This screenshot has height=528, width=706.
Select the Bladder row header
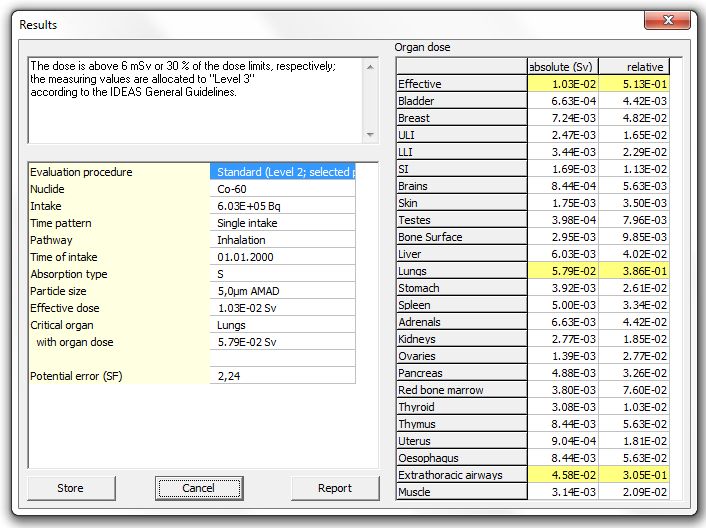point(462,101)
